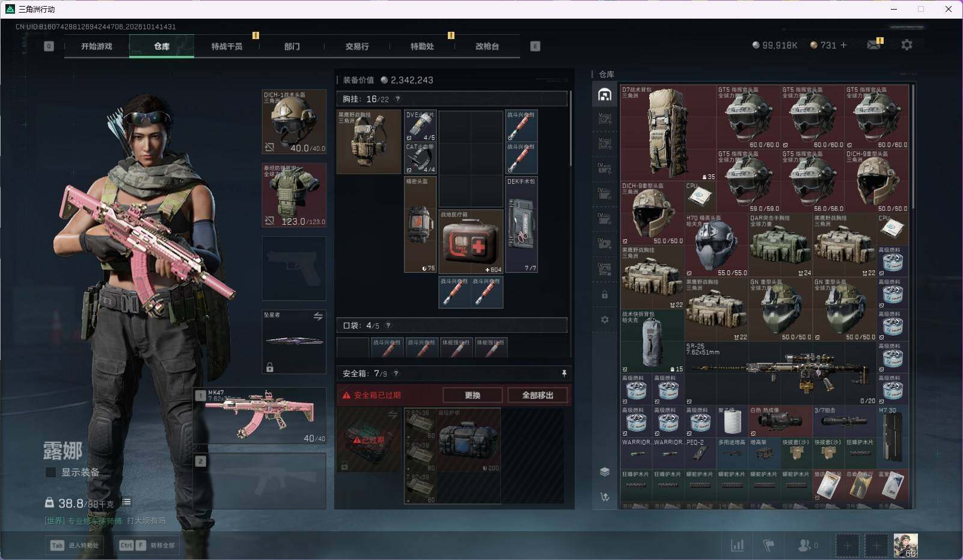963x560 pixels.
Task: Click the flag icon in bottom bar
Action: (768, 545)
